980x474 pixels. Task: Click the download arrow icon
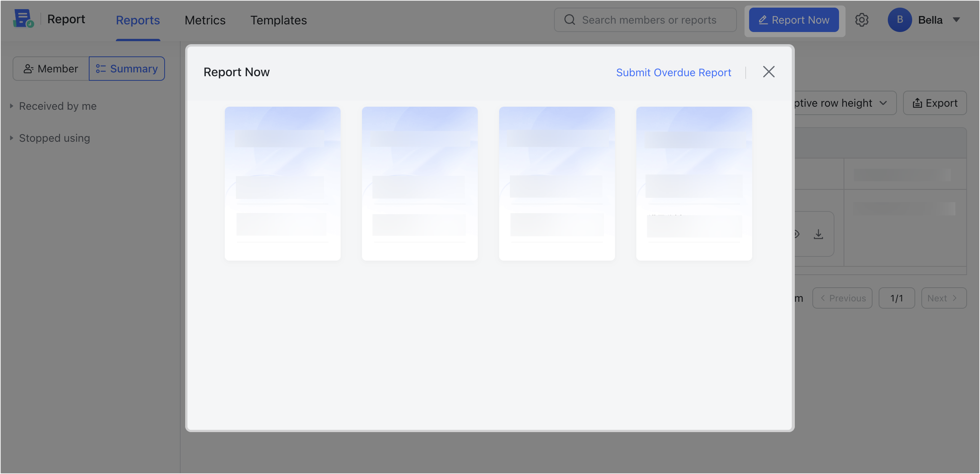pyautogui.click(x=818, y=234)
